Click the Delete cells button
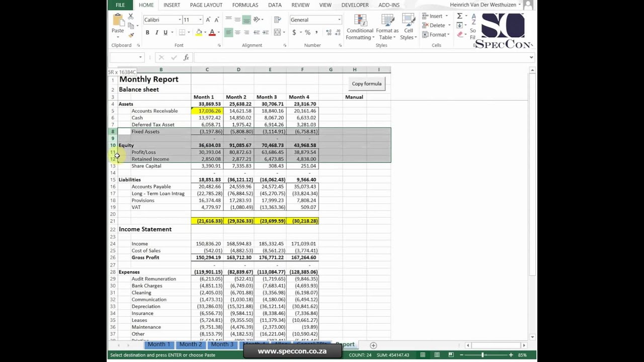 (x=435, y=25)
